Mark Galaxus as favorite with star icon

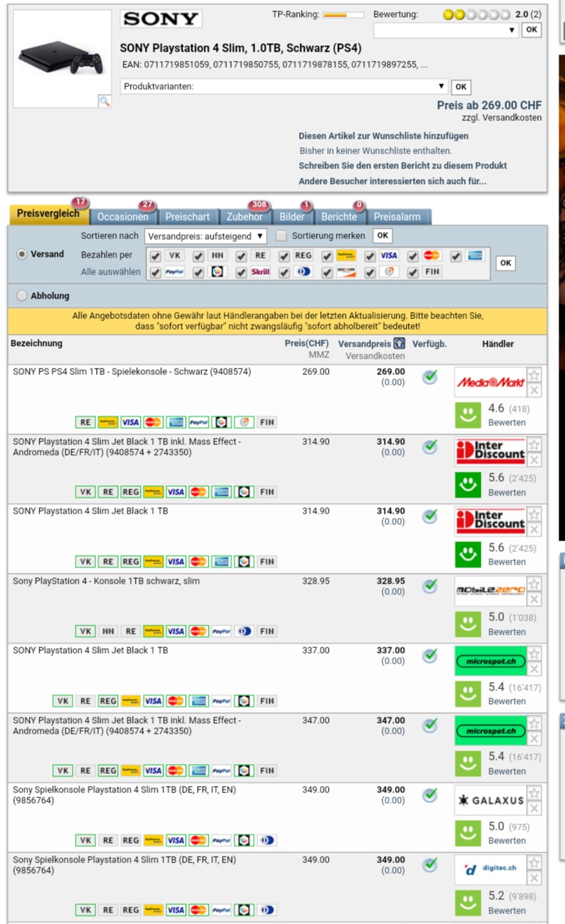(x=534, y=793)
